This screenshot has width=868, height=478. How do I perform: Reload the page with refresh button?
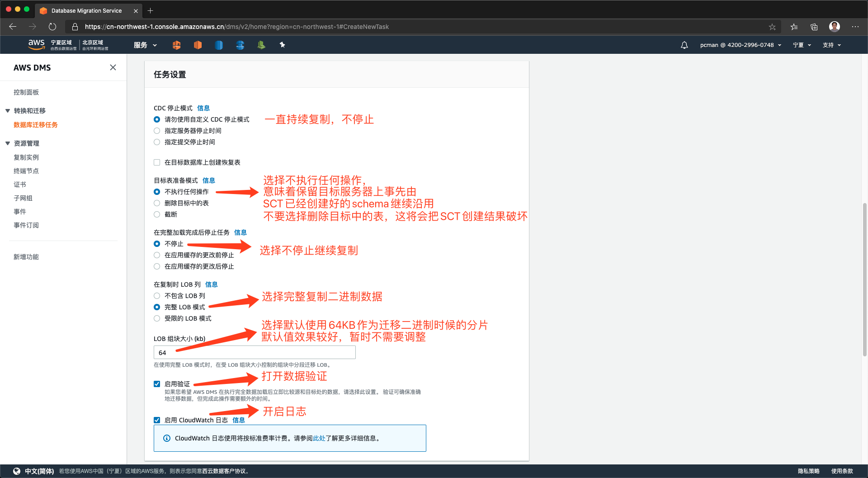point(52,27)
